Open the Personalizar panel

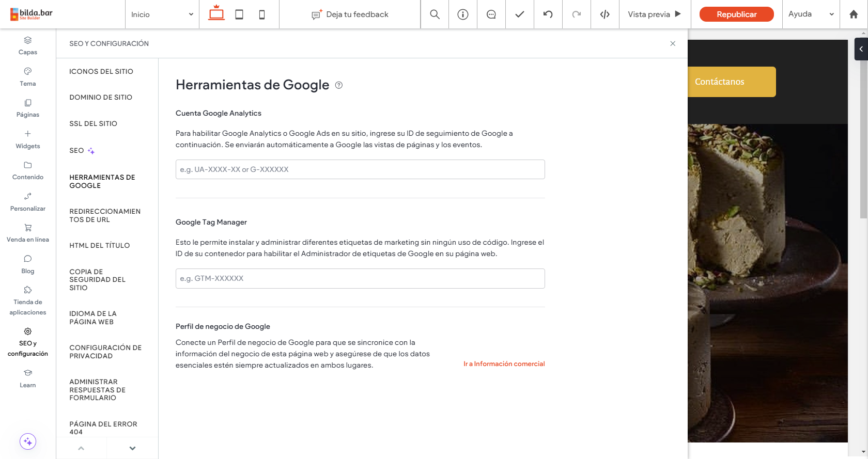(28, 202)
